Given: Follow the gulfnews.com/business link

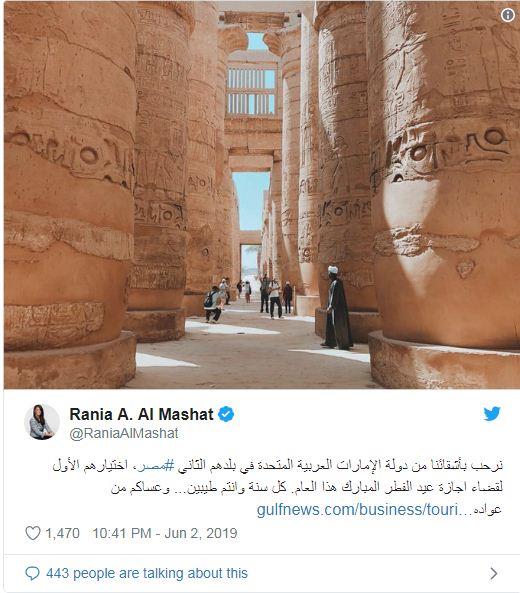Looking at the screenshot, I should coord(358,509).
